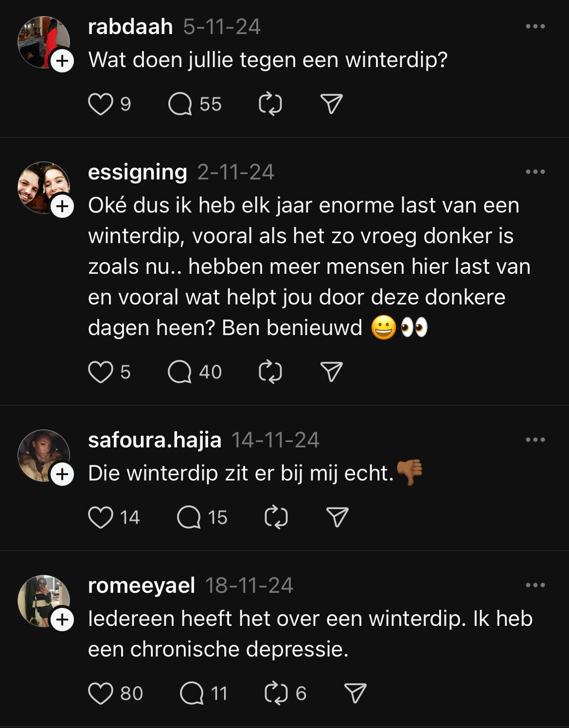Open replies on rabdaah's post
569x728 pixels.
tap(180, 104)
